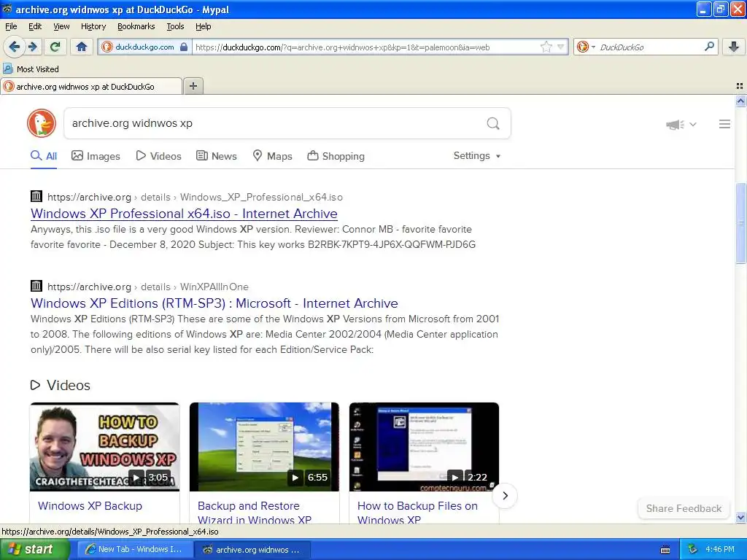Click the on-screen keyboard icon in taskbar
This screenshot has height=560, width=747.
click(x=665, y=550)
